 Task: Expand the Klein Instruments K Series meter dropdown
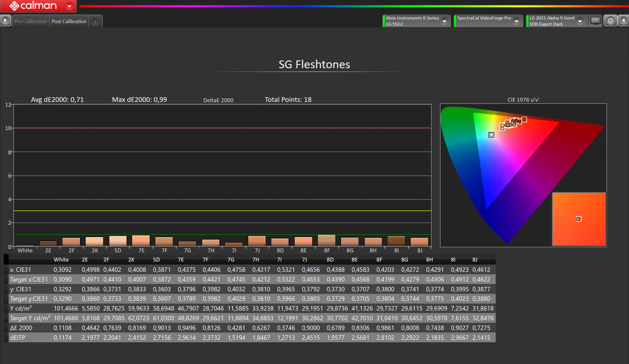(x=444, y=21)
